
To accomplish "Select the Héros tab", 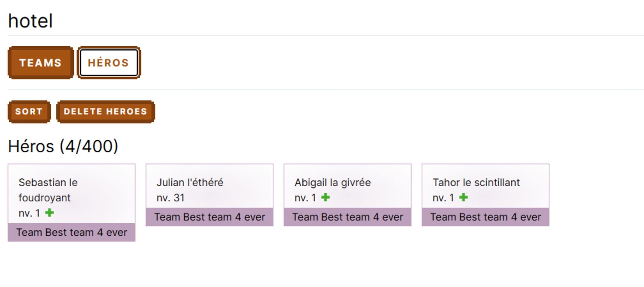I will tap(109, 63).
